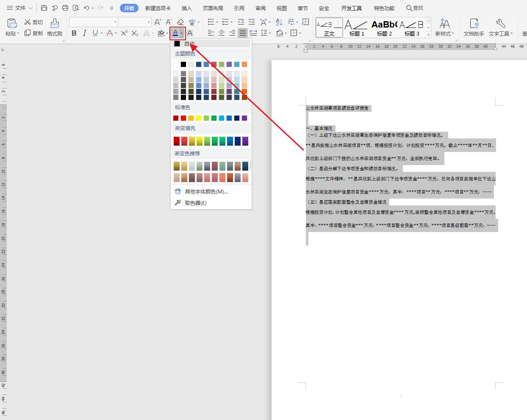Viewport: 527px width, 420px height.
Task: Select the 自动 (Automatic) font color option
Action: 189,44
